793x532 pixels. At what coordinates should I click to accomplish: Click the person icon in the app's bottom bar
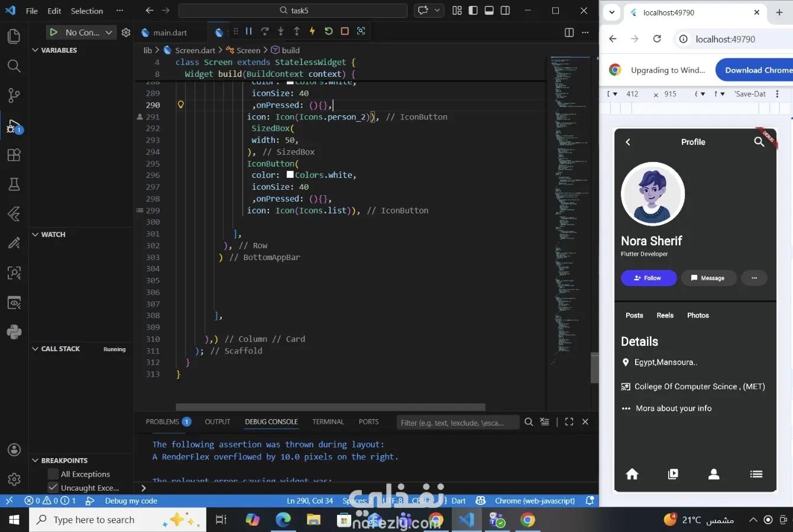[714, 474]
